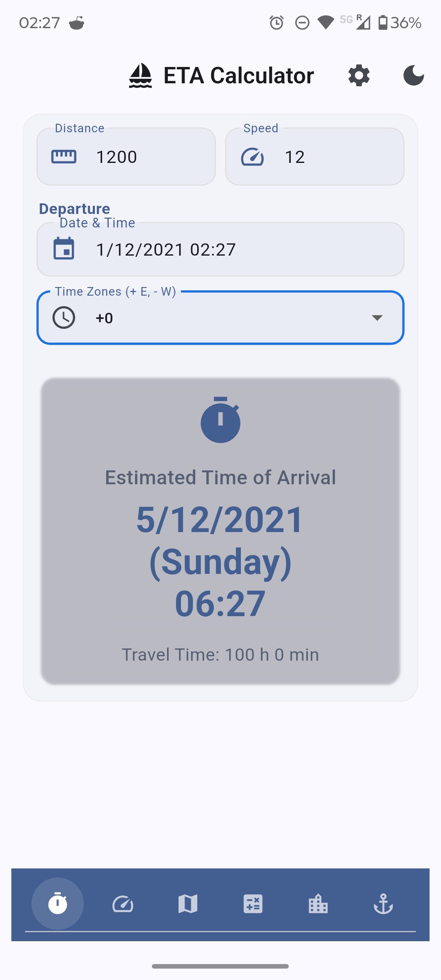This screenshot has height=980, width=441.
Task: Open date picker via calendar icon
Action: tap(64, 249)
